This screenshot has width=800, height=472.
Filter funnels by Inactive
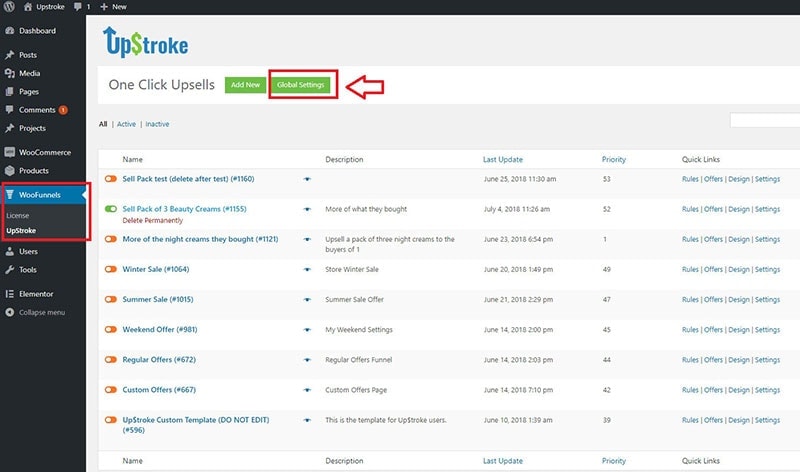[157, 124]
